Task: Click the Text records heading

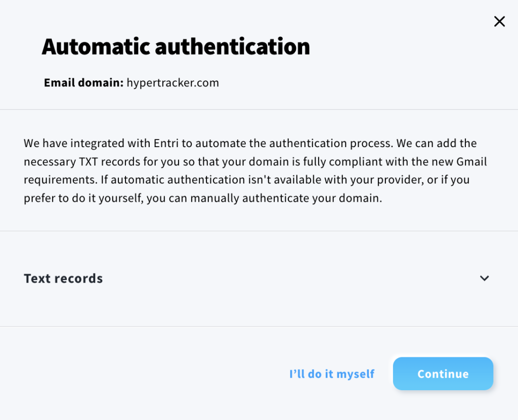Action: point(63,278)
